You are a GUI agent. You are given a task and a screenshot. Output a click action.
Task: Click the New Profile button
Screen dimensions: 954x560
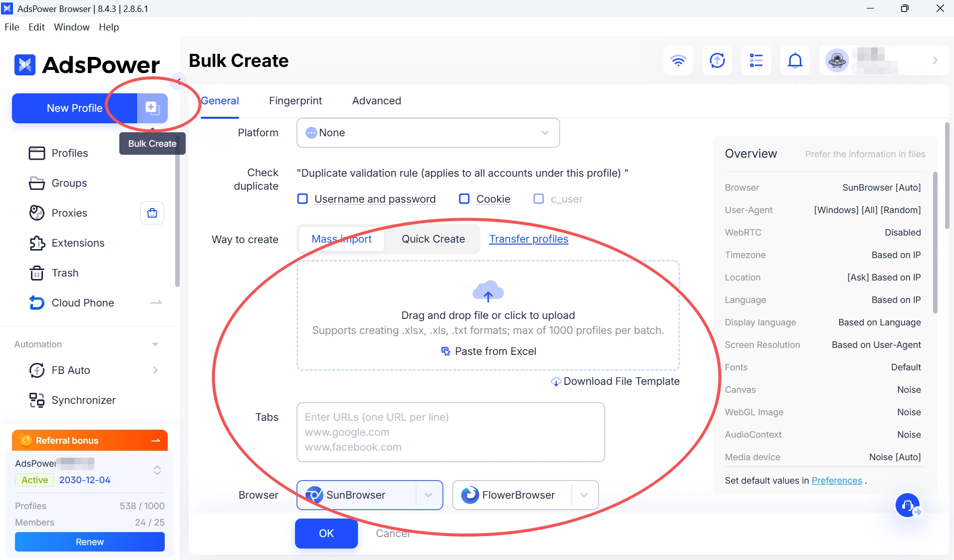point(74,108)
